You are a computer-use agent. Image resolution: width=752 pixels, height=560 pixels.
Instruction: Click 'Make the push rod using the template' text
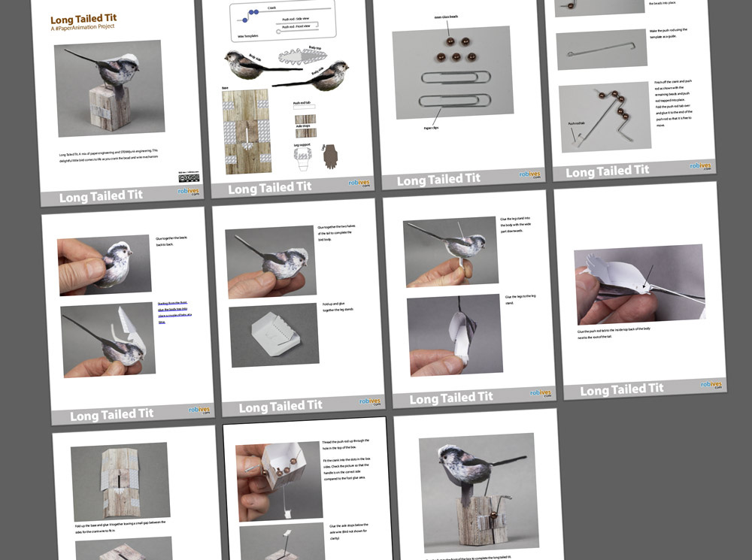tap(669, 33)
